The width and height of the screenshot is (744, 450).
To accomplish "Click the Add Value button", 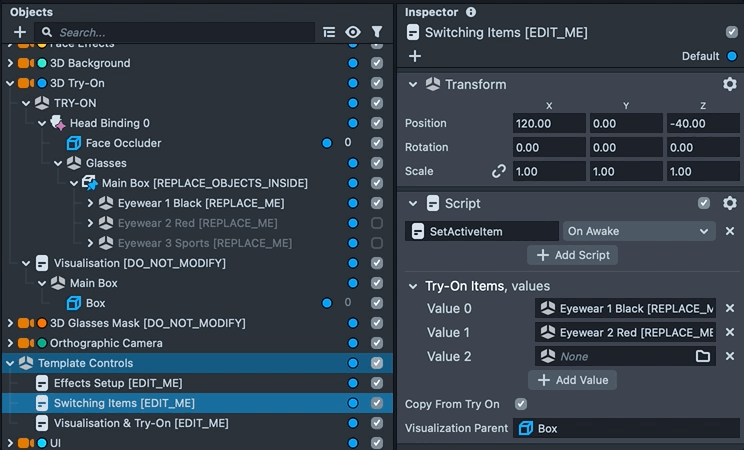I will [x=572, y=380].
